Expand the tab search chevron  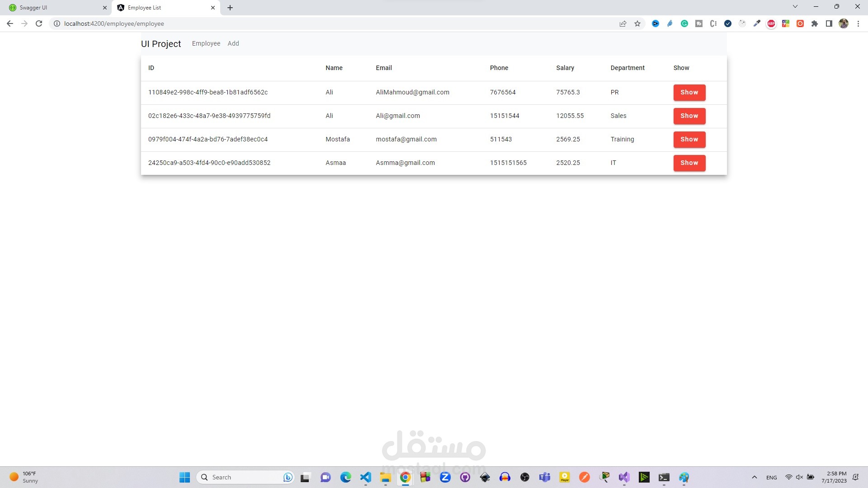click(795, 7)
